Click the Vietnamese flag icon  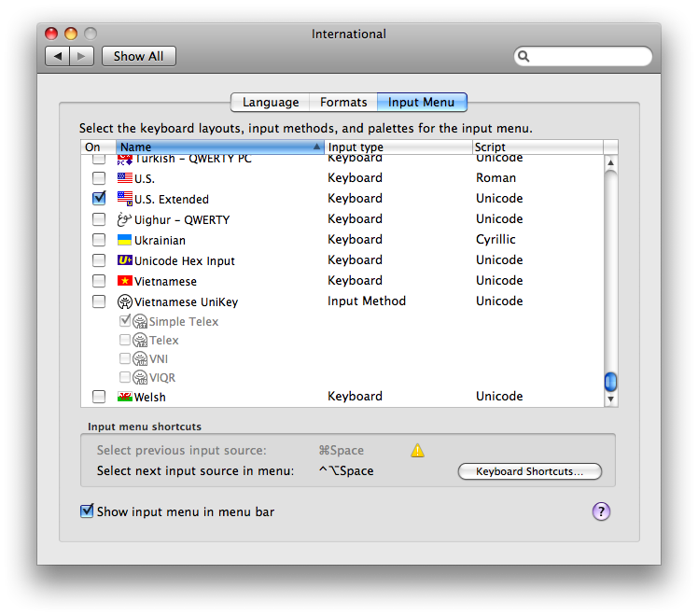coord(124,281)
